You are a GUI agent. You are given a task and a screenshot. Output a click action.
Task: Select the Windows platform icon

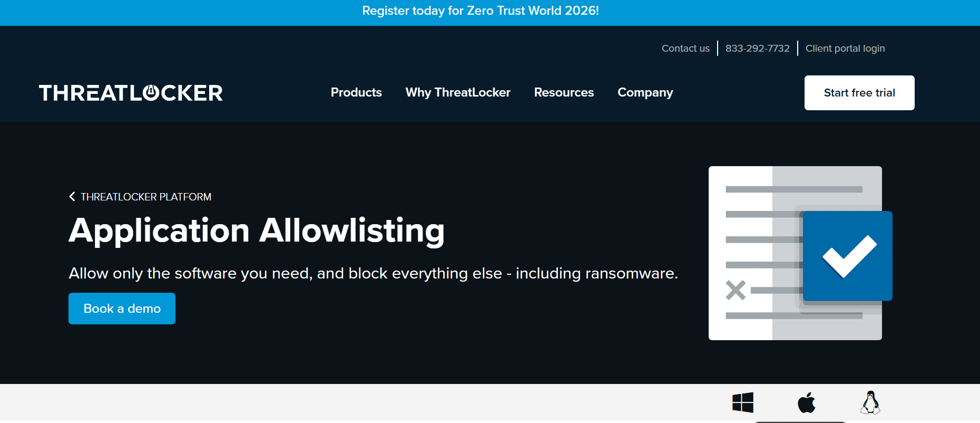[743, 402]
